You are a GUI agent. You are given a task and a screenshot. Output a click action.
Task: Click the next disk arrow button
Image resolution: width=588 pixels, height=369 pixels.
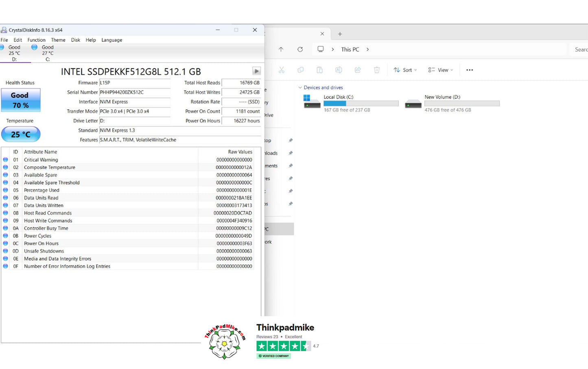click(256, 71)
